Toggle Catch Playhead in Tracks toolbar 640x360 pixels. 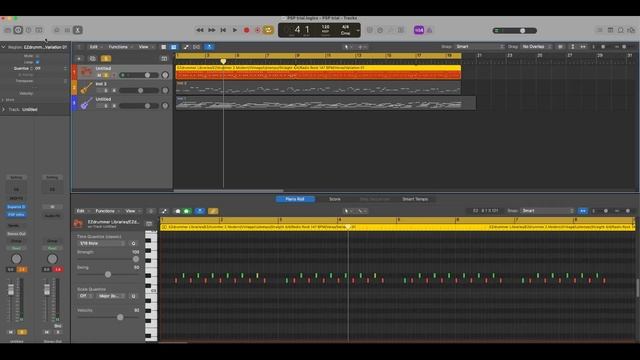click(x=209, y=47)
